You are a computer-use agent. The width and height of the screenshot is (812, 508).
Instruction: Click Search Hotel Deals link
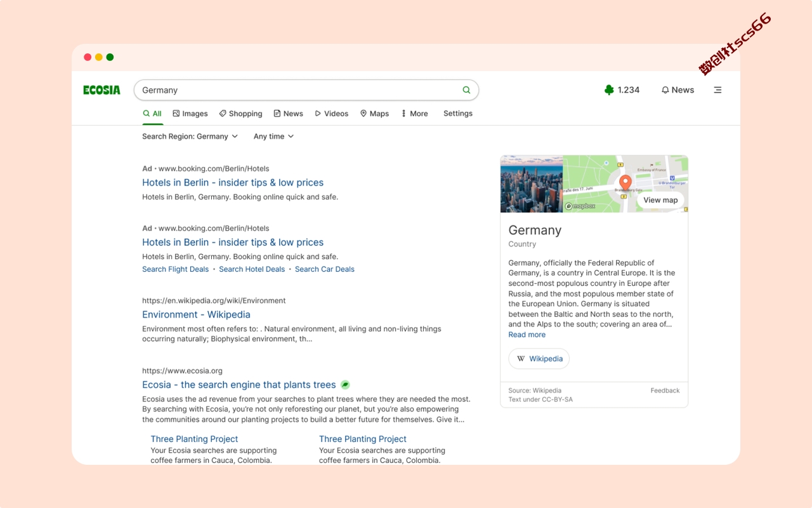point(252,269)
